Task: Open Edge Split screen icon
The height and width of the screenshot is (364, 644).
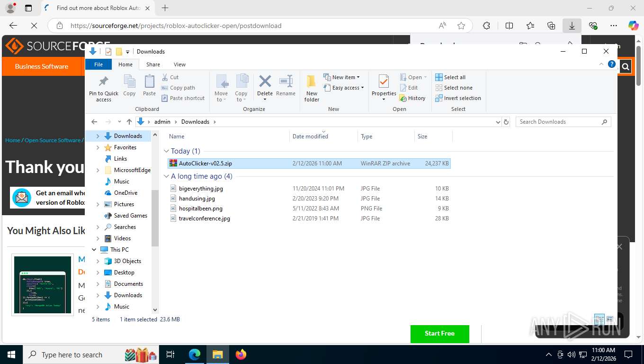Action: tap(509, 26)
